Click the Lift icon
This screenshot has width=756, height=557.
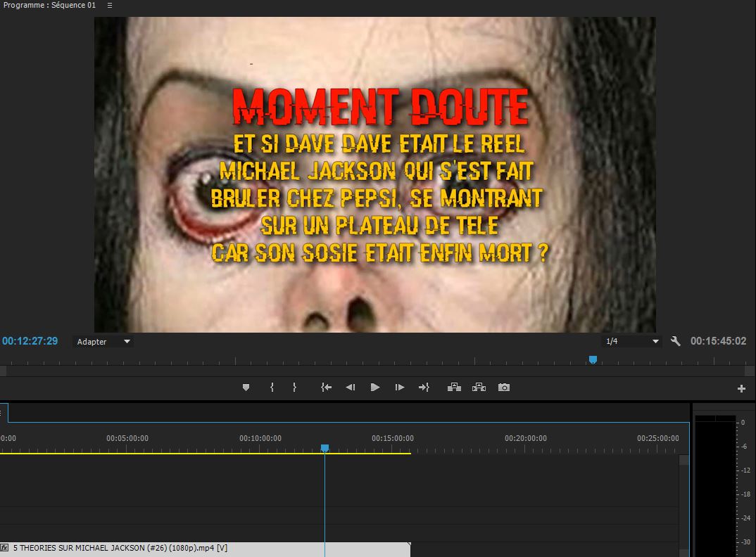point(454,388)
